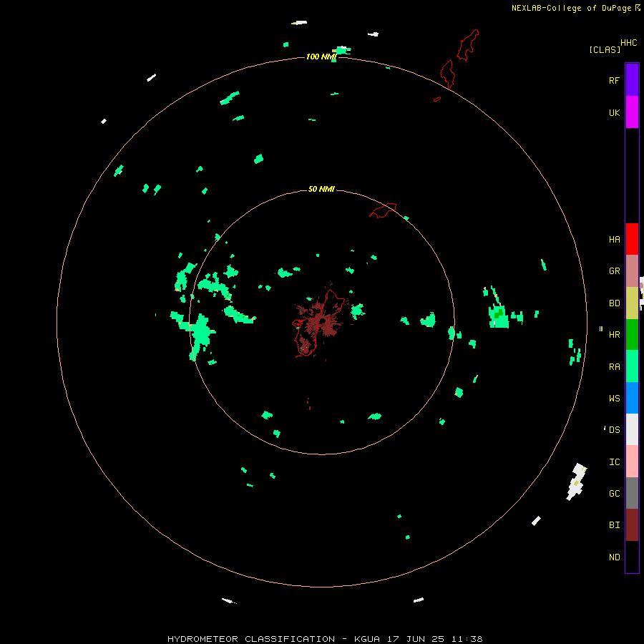Click the red HA color swatch
The width and height of the screenshot is (644, 644).
coord(632,239)
